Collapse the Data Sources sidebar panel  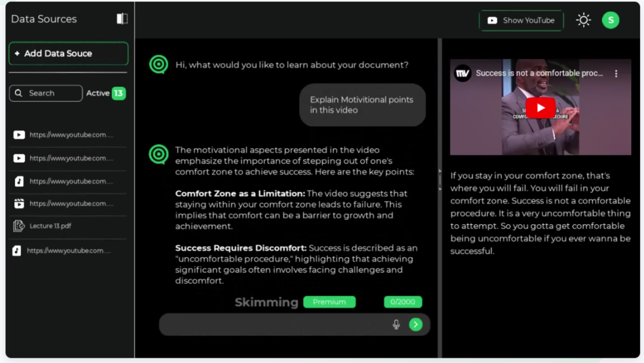pos(122,19)
